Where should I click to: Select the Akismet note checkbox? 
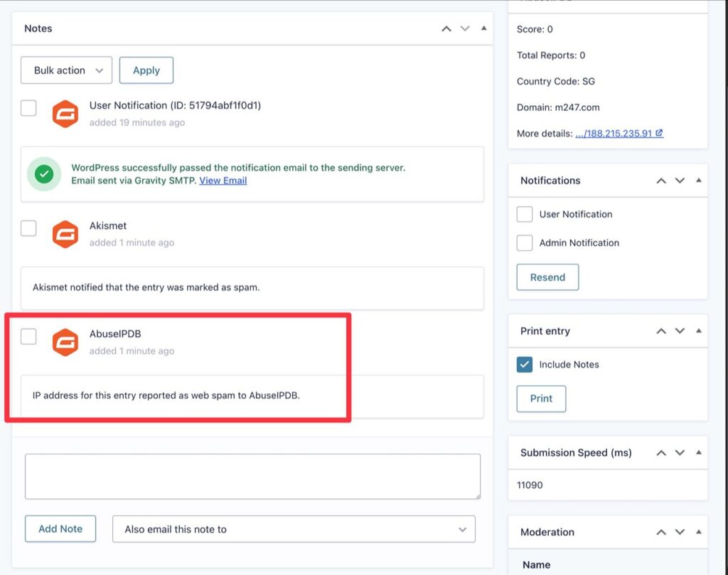28,228
